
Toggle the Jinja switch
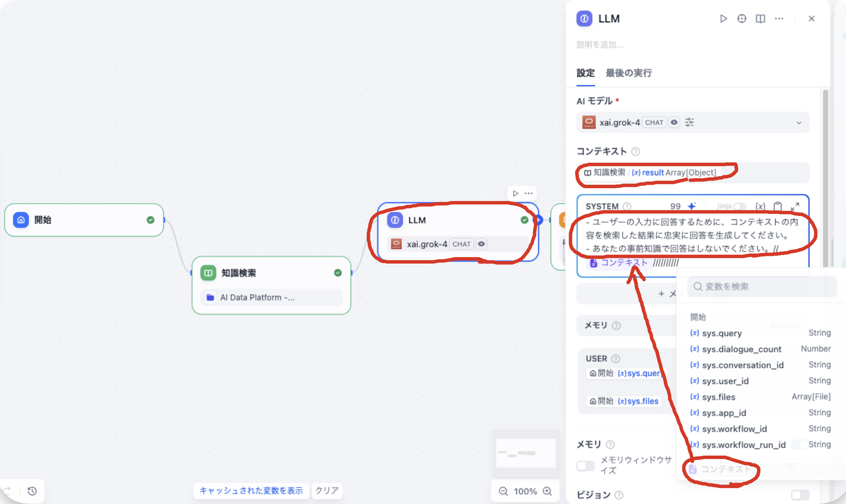coord(739,206)
